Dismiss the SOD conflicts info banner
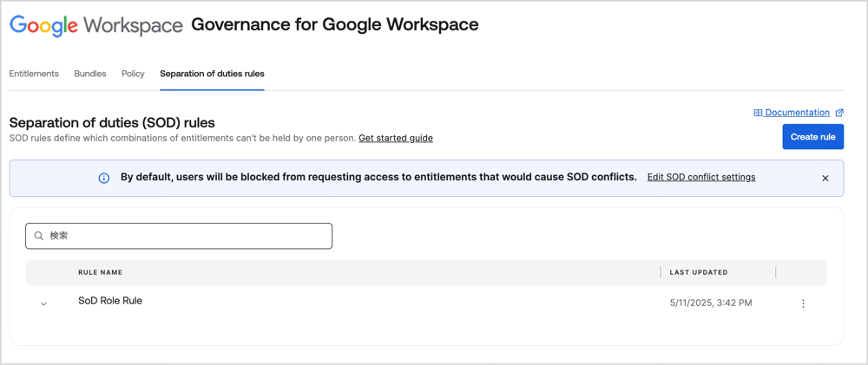The height and width of the screenshot is (365, 868). pyautogui.click(x=825, y=178)
